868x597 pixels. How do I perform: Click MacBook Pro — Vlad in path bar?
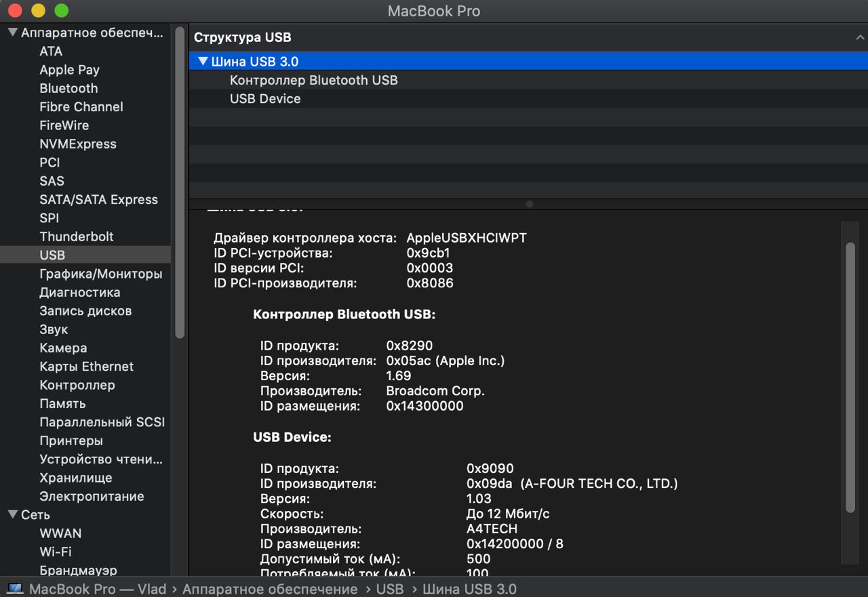98,589
